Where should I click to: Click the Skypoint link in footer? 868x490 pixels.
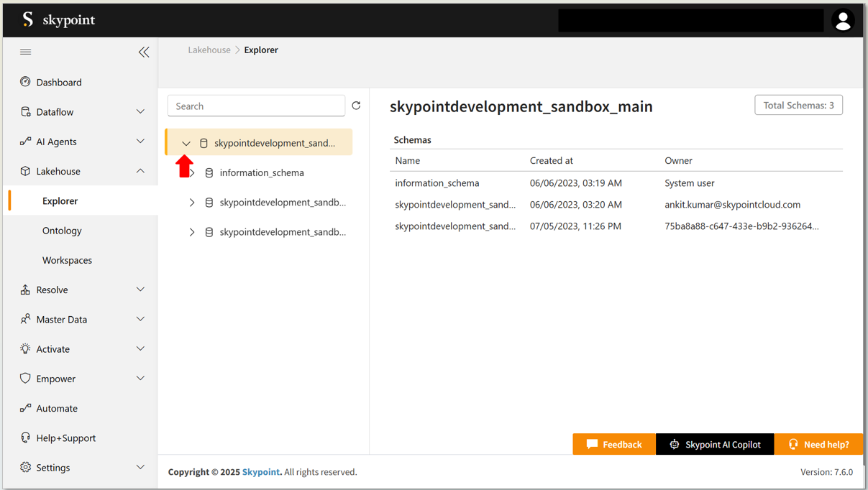tap(260, 472)
